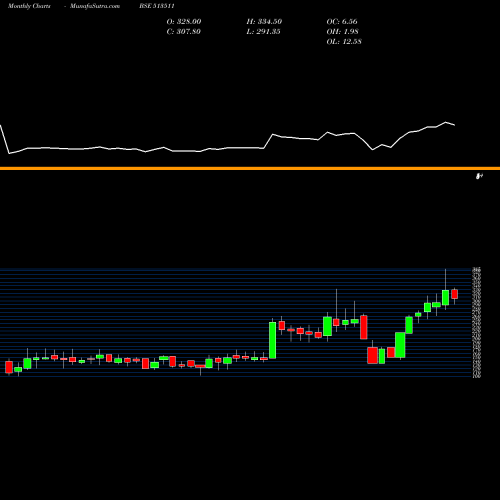Click the low value "L: 291.35"

point(263,31)
